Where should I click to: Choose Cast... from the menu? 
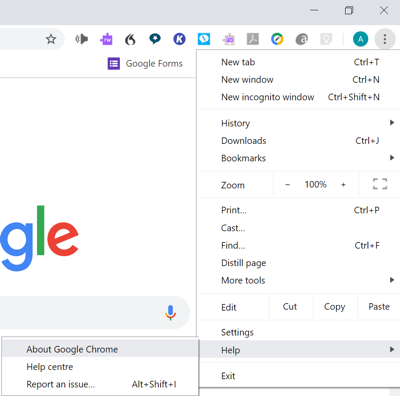click(x=299, y=228)
